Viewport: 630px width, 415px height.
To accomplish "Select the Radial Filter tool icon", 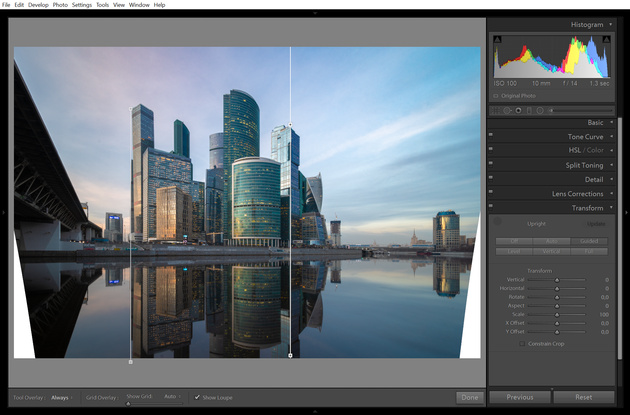I will pos(540,110).
